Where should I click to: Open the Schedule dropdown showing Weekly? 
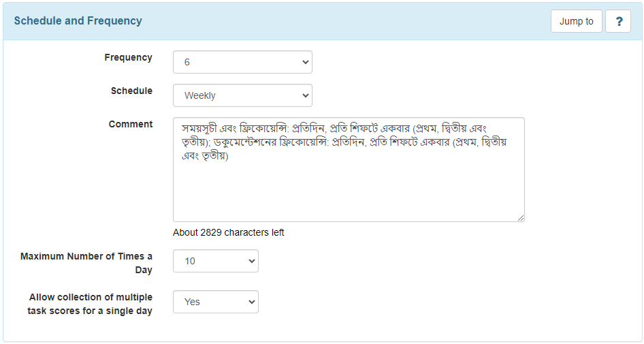pos(242,95)
